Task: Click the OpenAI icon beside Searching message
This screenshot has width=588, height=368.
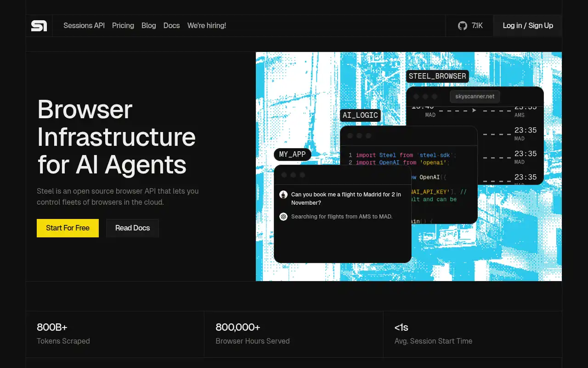Action: tap(283, 217)
